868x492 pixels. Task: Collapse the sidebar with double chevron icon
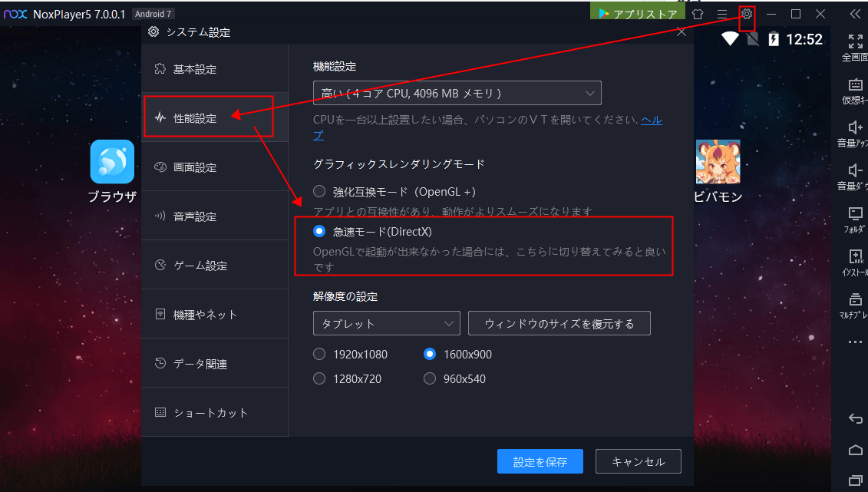[x=855, y=14]
